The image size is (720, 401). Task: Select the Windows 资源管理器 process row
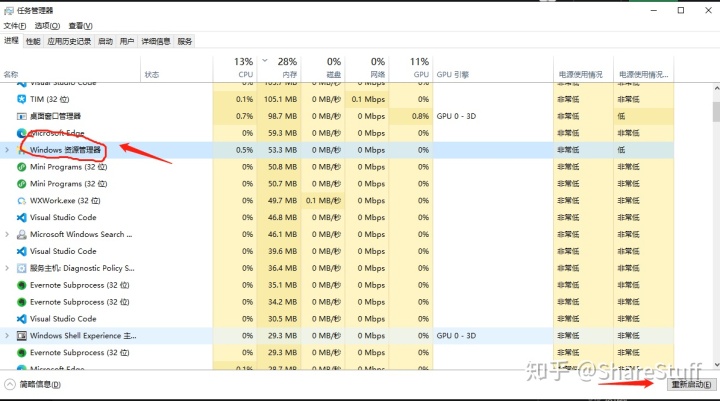click(x=337, y=150)
